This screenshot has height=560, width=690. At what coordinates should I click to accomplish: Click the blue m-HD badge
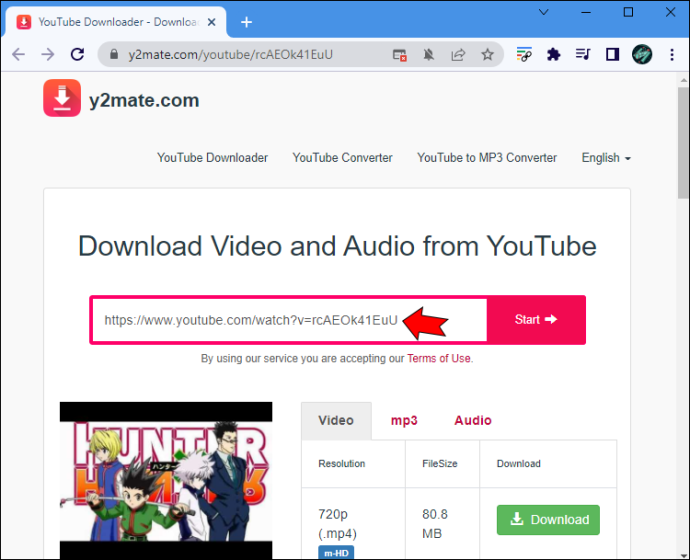(336, 553)
